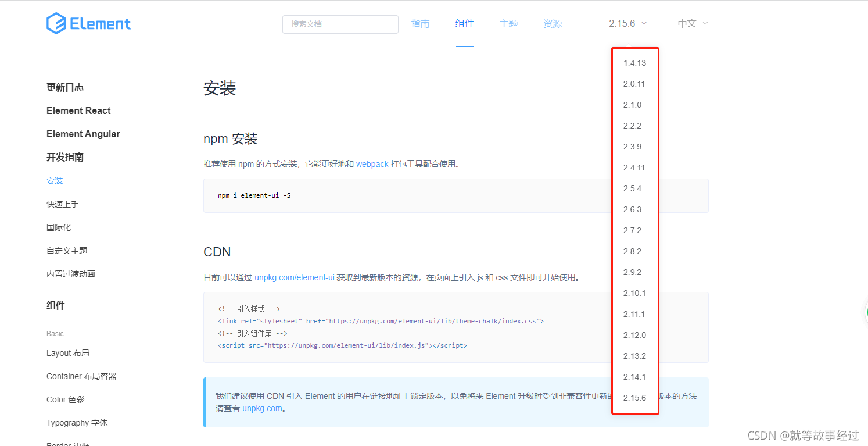Open Layout 布局 component page
This screenshot has height=446, width=868.
click(68, 353)
